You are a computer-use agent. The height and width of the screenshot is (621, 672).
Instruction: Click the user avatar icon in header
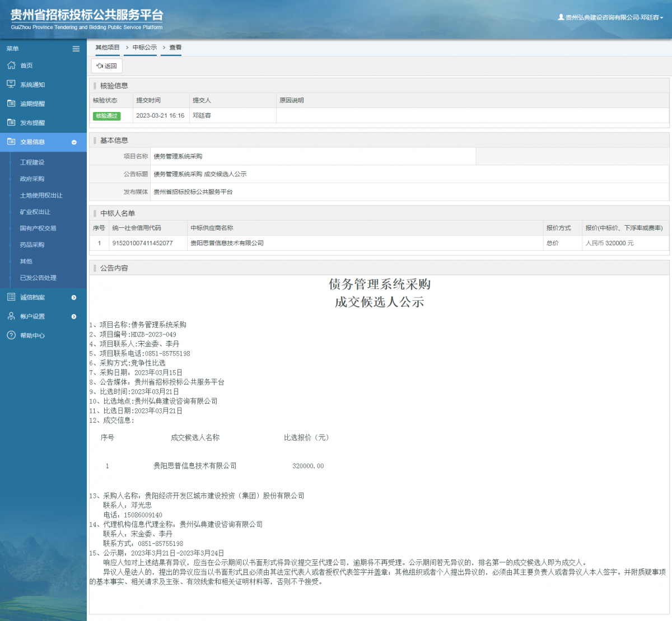561,17
